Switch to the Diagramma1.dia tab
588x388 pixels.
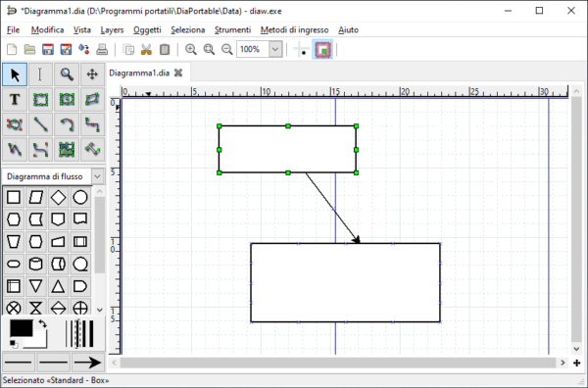coord(139,73)
